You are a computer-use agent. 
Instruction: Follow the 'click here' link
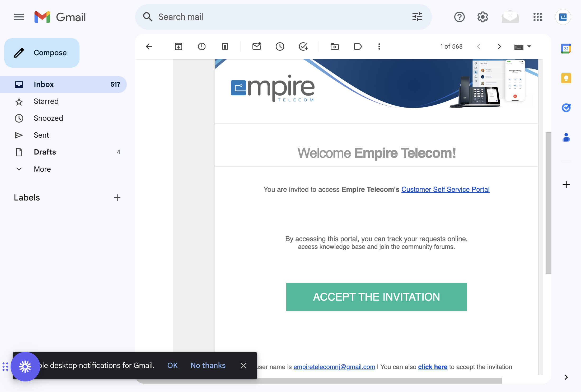click(433, 367)
